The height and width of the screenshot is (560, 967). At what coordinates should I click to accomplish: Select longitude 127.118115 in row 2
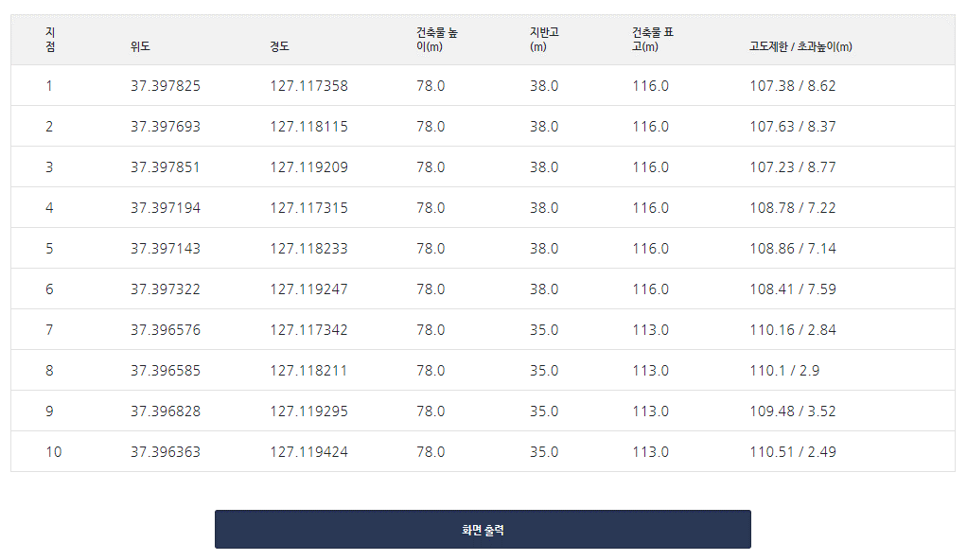308,127
